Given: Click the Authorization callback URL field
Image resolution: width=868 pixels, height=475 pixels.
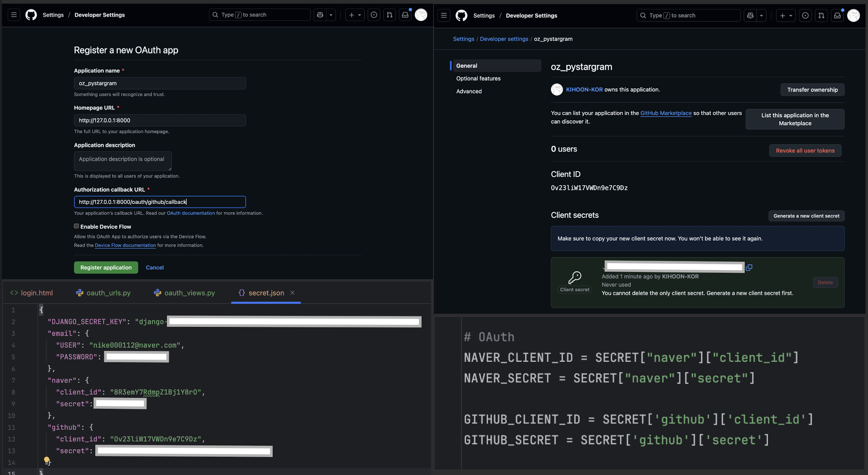Looking at the screenshot, I should [160, 202].
